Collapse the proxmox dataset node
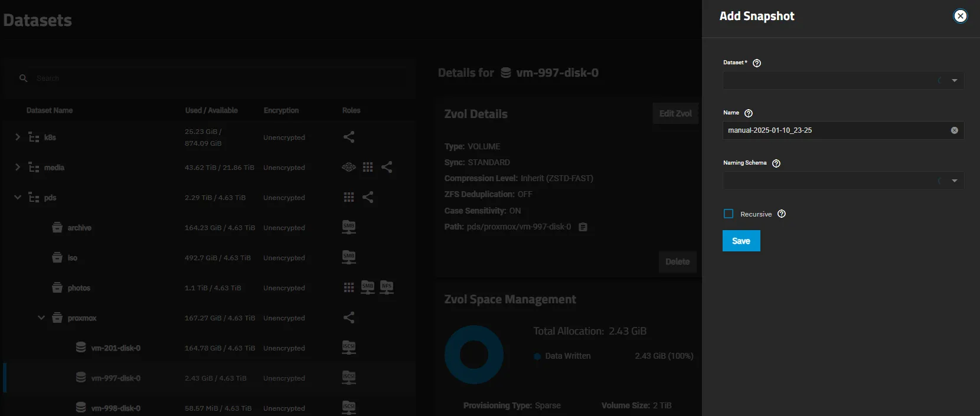Image resolution: width=980 pixels, height=416 pixels. pos(41,317)
